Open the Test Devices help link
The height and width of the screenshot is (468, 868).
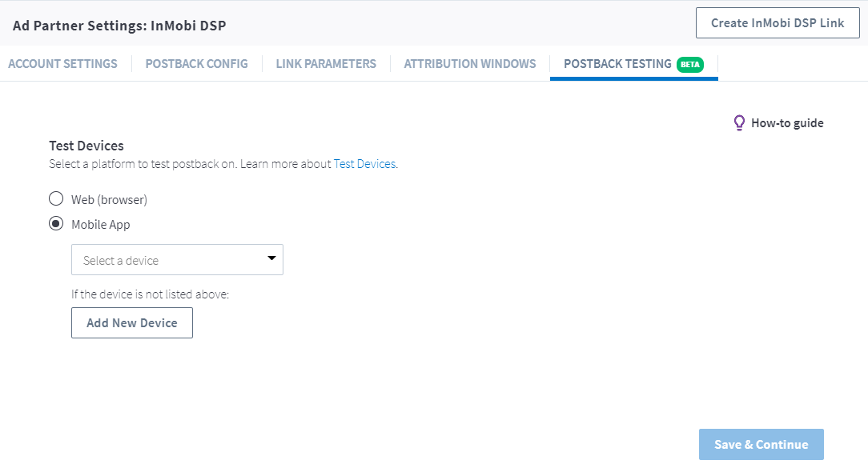click(x=365, y=164)
